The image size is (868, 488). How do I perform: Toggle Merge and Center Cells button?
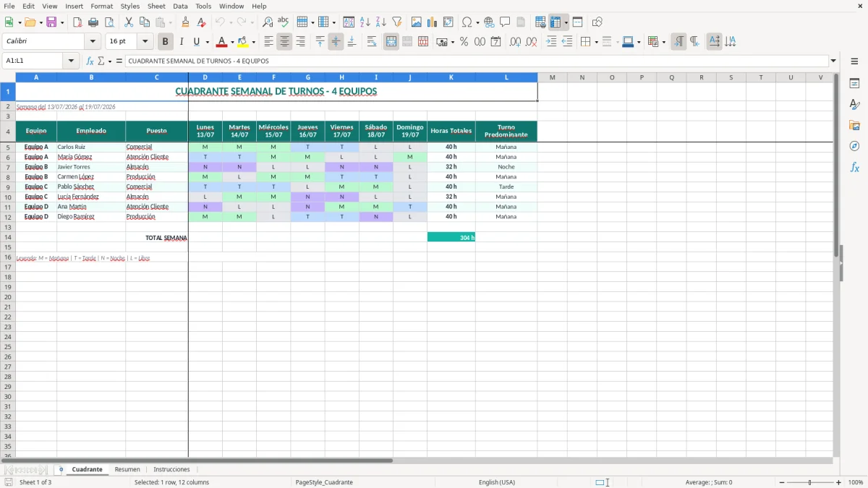click(391, 42)
